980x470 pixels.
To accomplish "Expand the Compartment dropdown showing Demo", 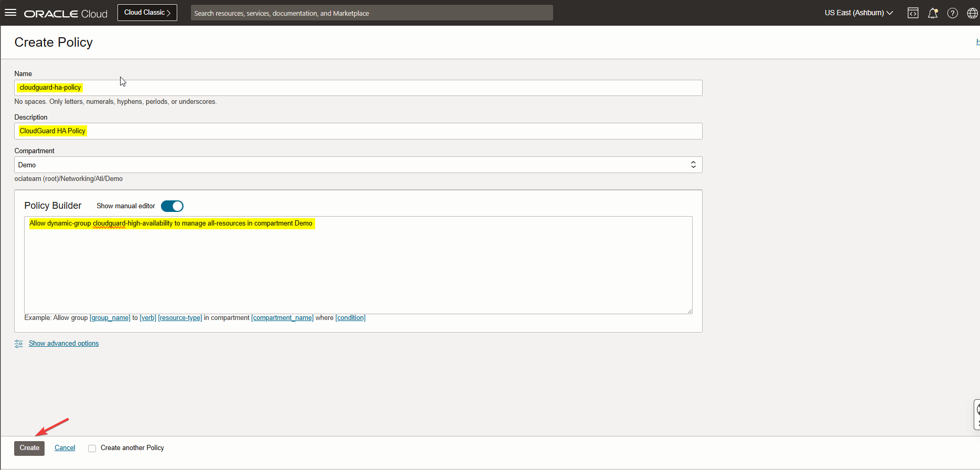I will 358,165.
